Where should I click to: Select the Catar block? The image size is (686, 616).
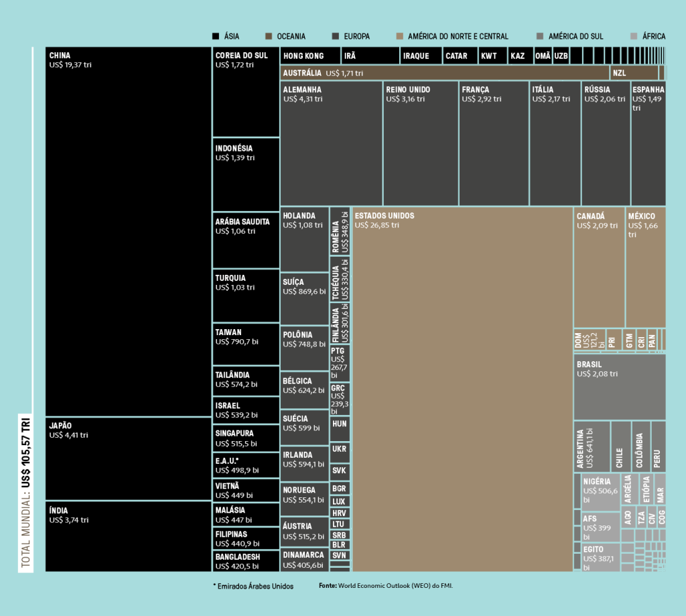point(460,56)
